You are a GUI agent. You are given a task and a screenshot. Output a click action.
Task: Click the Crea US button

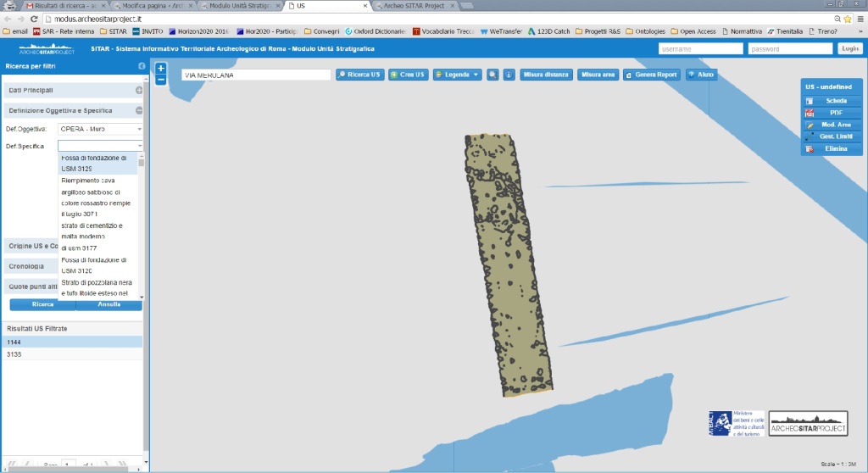[x=408, y=75]
